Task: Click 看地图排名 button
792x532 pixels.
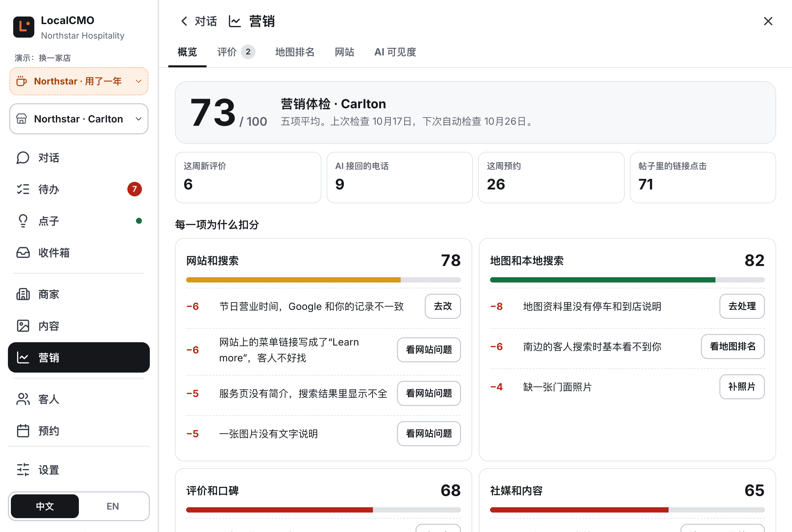Action: [733, 347]
